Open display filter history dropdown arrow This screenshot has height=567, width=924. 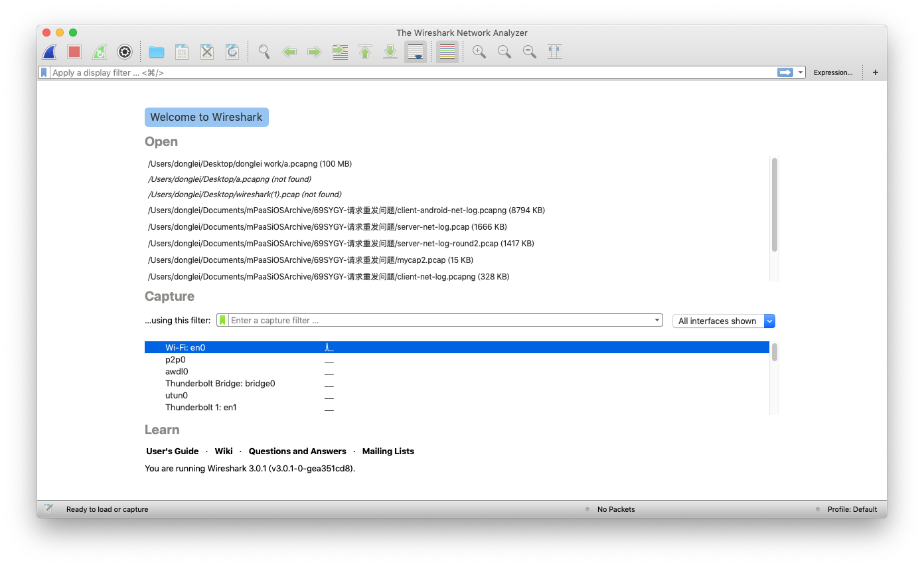pos(801,72)
